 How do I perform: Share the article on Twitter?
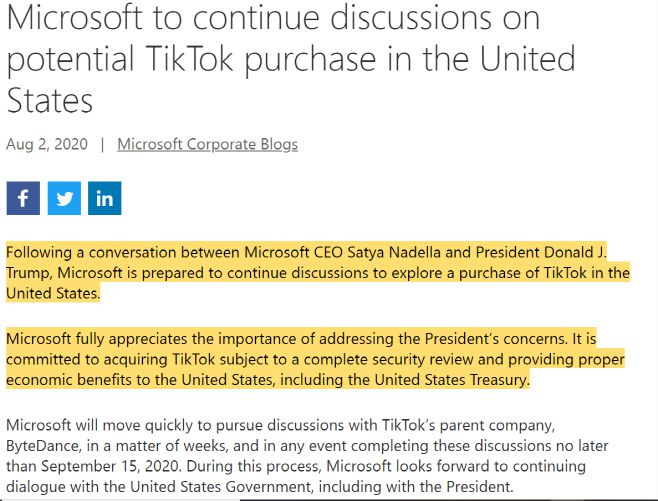tap(64, 198)
